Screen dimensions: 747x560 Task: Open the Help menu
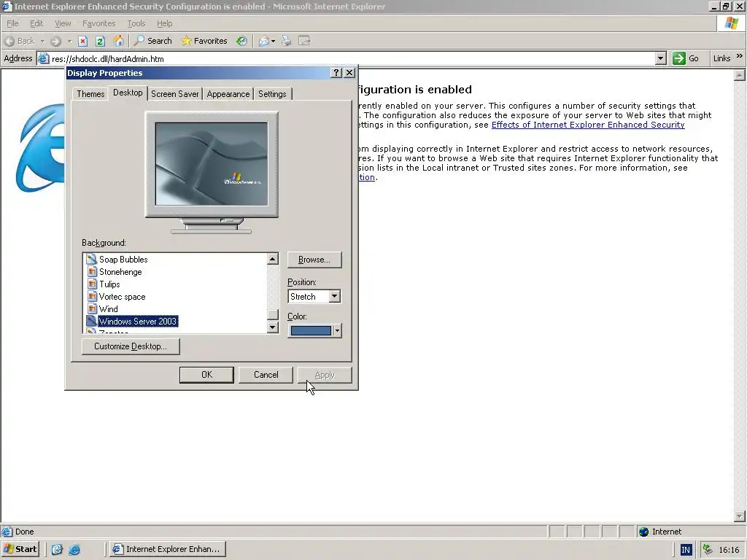point(164,23)
